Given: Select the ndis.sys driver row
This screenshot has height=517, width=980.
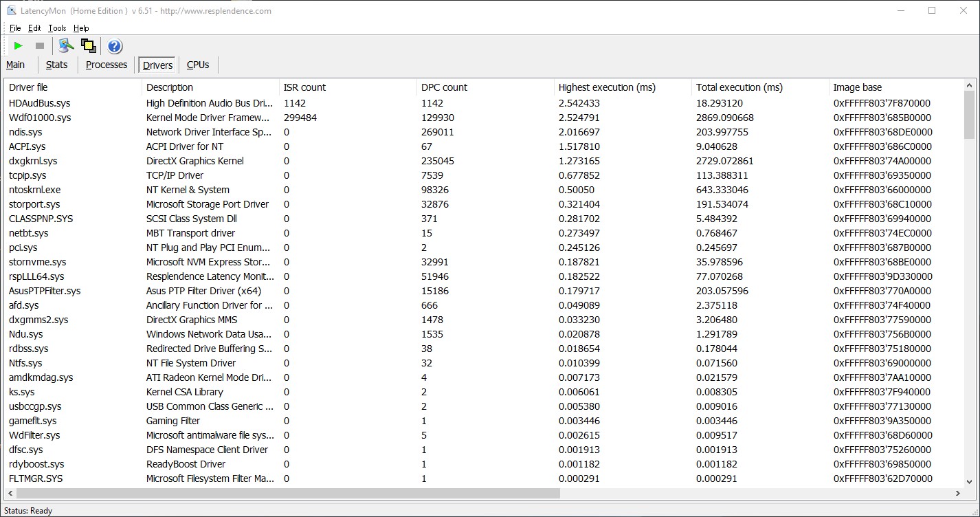Looking at the screenshot, I should pos(484,132).
